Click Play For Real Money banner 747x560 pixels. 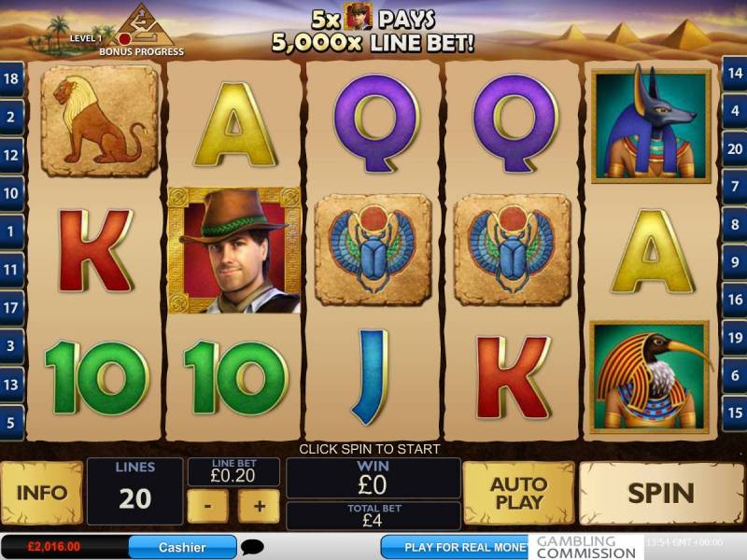pyautogui.click(x=458, y=547)
